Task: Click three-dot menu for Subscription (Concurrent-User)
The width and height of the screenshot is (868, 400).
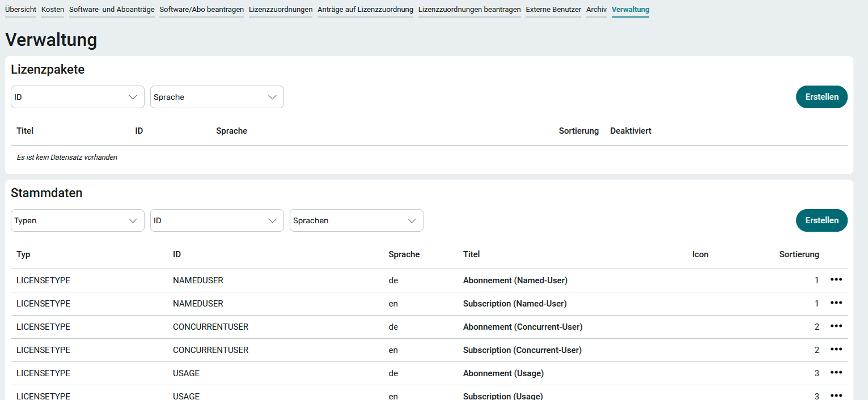Action: pos(836,350)
